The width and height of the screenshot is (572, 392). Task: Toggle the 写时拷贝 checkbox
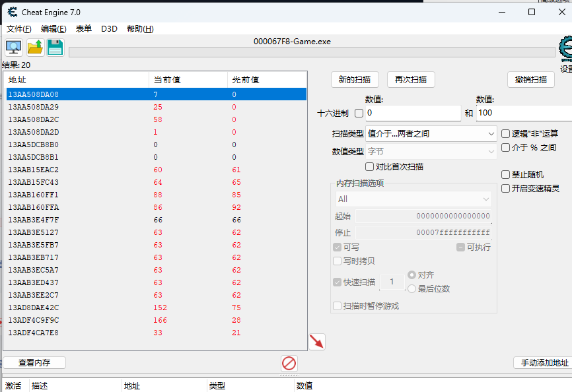337,261
